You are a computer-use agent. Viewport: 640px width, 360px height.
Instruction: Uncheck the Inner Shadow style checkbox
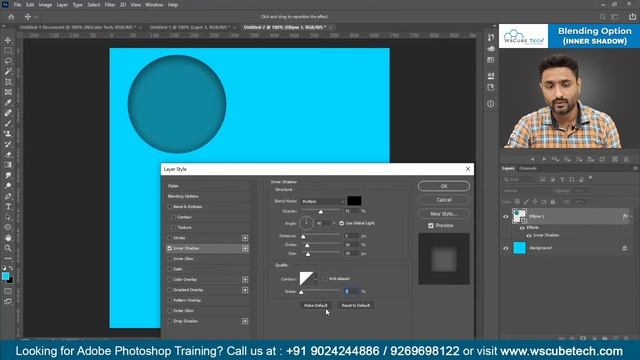point(169,248)
